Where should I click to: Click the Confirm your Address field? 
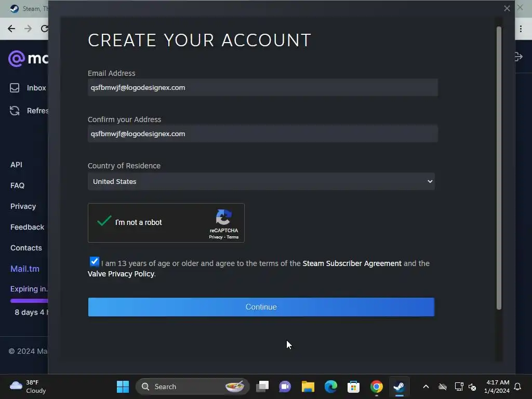pyautogui.click(x=262, y=134)
